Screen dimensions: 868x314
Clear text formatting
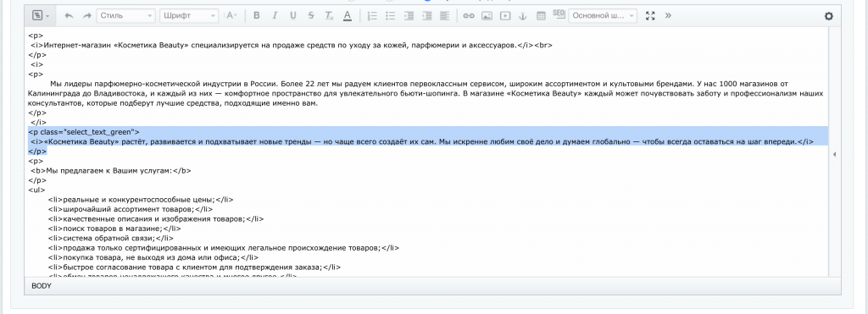(x=329, y=15)
